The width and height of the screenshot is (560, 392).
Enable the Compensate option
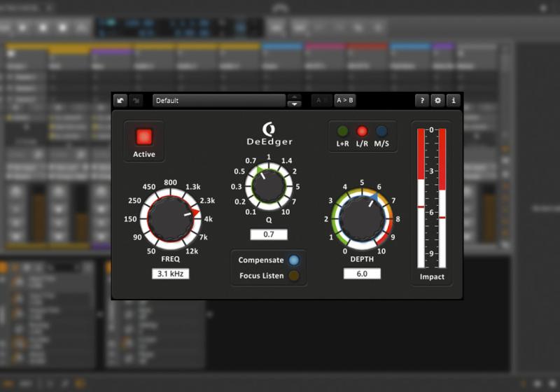294,260
